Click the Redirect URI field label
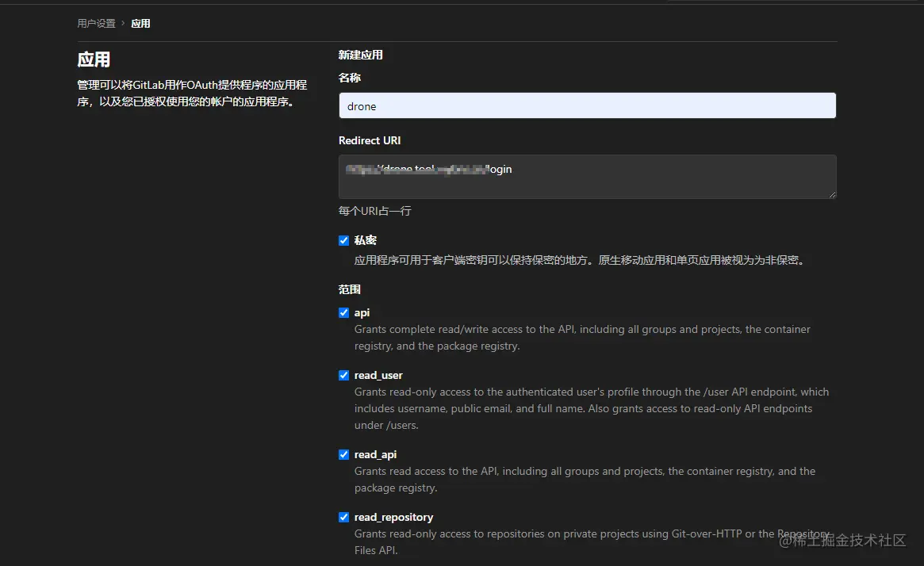The width and height of the screenshot is (924, 566). [x=370, y=140]
